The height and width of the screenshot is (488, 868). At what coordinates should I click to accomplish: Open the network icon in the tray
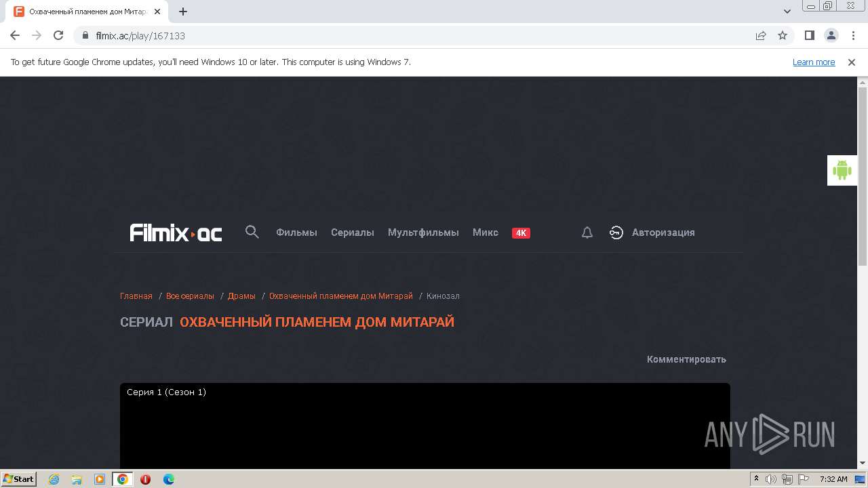point(787,479)
